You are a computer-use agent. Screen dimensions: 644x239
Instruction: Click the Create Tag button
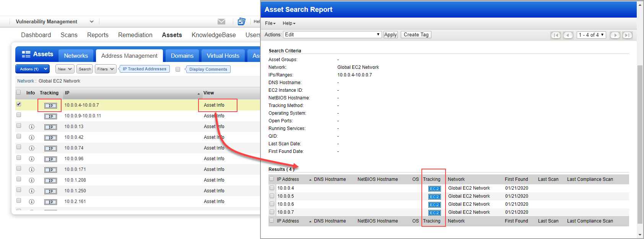[x=416, y=35]
